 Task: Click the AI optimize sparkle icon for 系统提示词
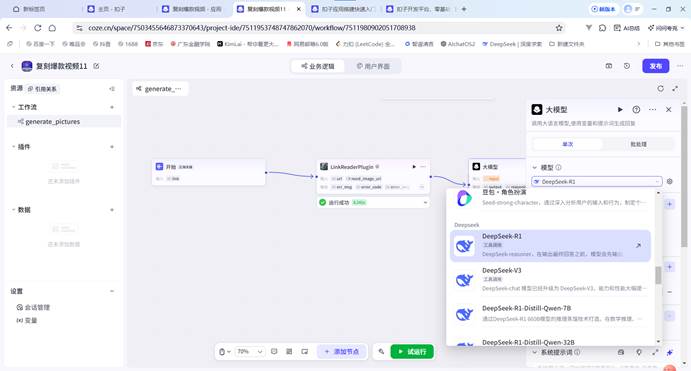(x=669, y=352)
